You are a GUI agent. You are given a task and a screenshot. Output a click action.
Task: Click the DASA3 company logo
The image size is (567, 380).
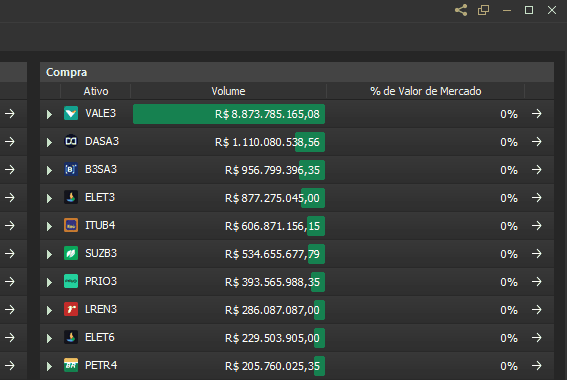point(71,141)
